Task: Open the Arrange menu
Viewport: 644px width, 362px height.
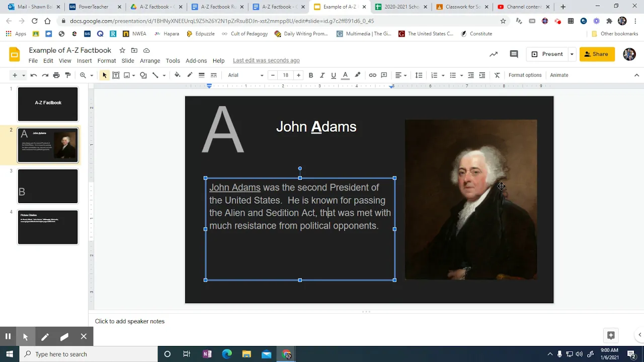Action: coord(150,61)
